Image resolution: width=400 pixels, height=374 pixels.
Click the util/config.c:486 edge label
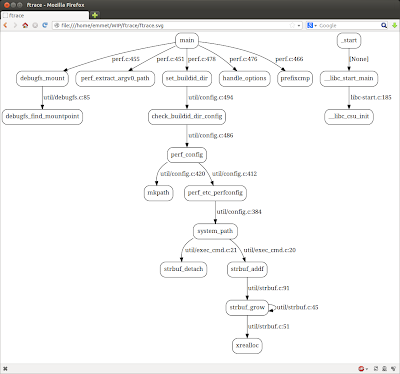211,136
